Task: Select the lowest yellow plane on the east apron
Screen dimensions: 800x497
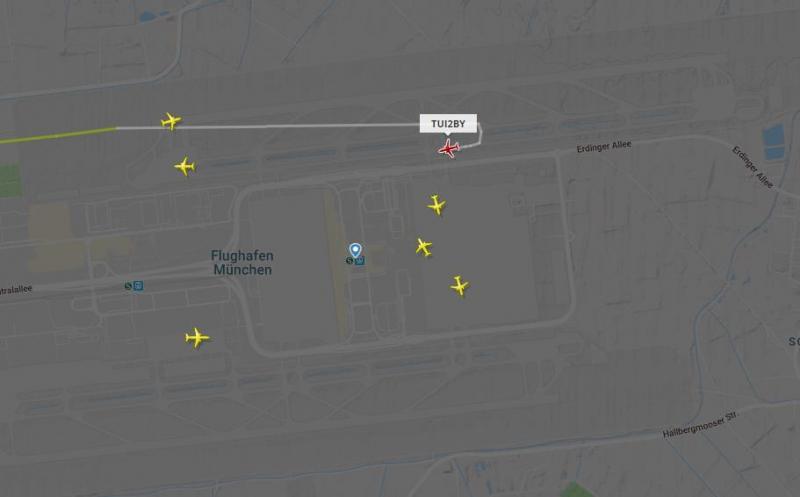Action: 459,286
